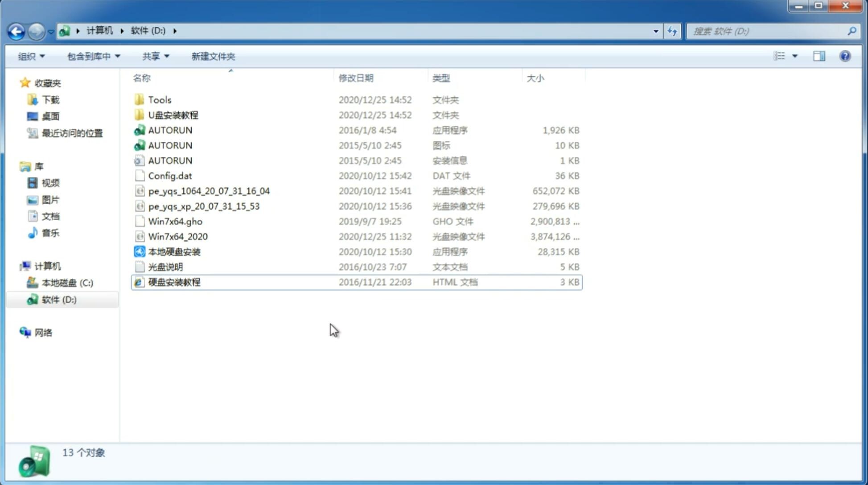
Task: Select 软件 (D:) drive in sidebar
Action: tap(58, 299)
